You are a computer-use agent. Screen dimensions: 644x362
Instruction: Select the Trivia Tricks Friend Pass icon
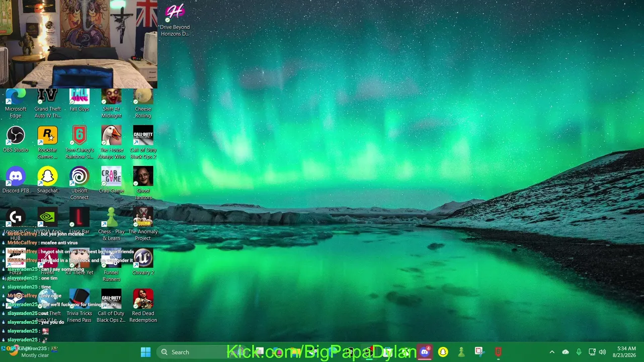pos(79,306)
